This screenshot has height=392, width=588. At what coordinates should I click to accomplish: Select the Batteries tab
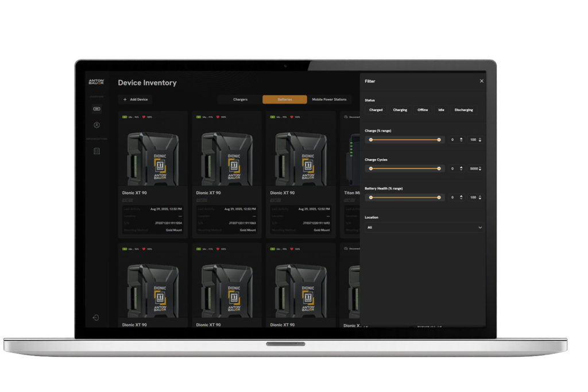point(285,99)
